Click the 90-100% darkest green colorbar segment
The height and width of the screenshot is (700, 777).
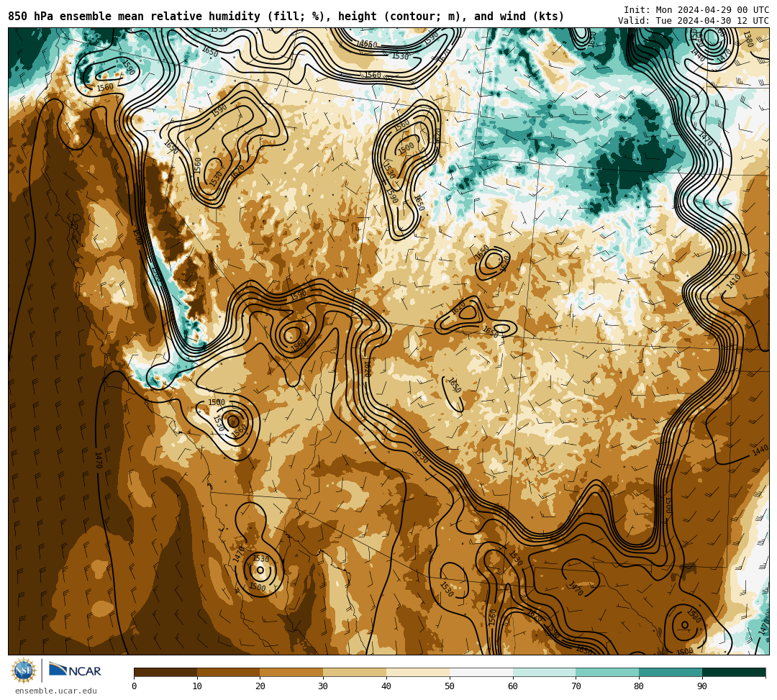coord(734,672)
